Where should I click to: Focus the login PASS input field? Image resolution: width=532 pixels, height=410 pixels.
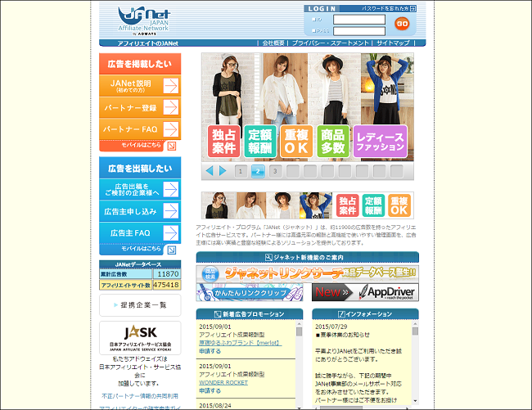pos(359,31)
